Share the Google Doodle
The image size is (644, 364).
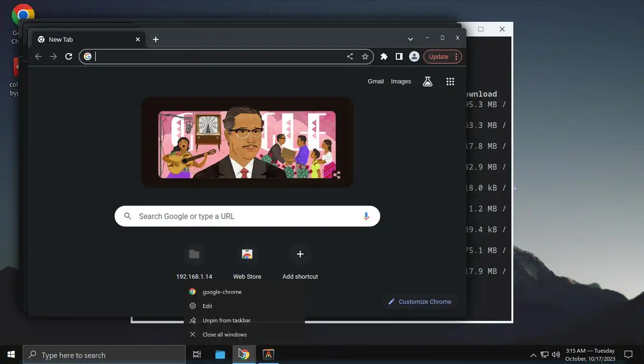point(337,175)
